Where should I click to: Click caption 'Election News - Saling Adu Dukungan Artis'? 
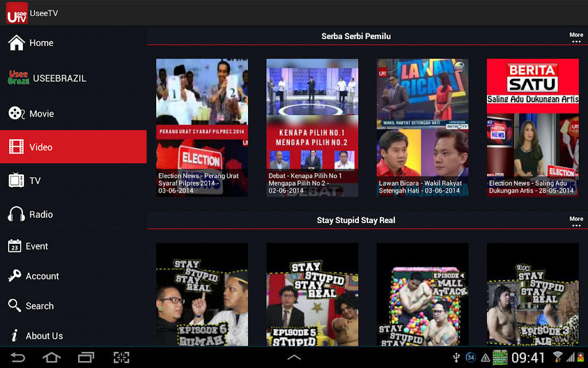point(531,187)
